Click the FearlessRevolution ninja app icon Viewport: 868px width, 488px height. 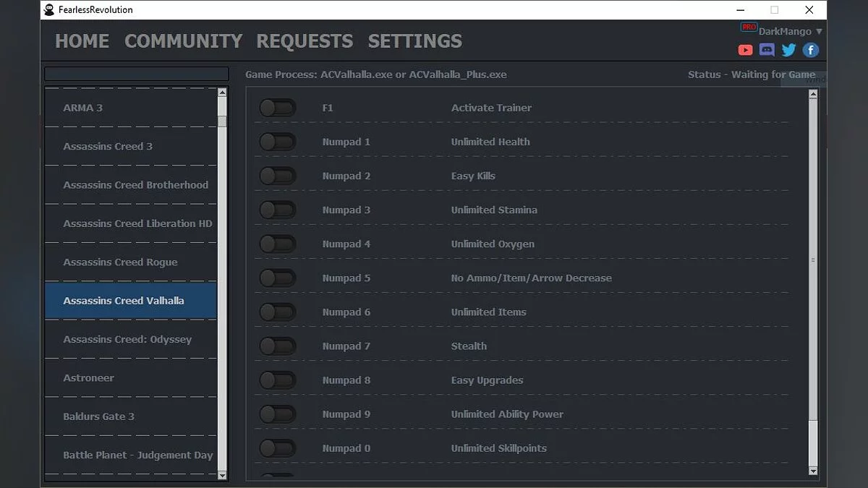click(x=49, y=9)
